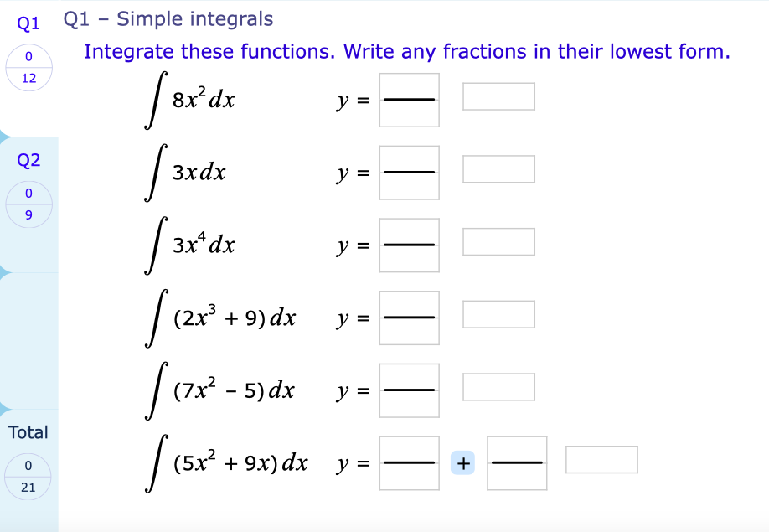Click the answer box right of the 3x dx fraction
This screenshot has height=532, width=769.
tap(498, 168)
